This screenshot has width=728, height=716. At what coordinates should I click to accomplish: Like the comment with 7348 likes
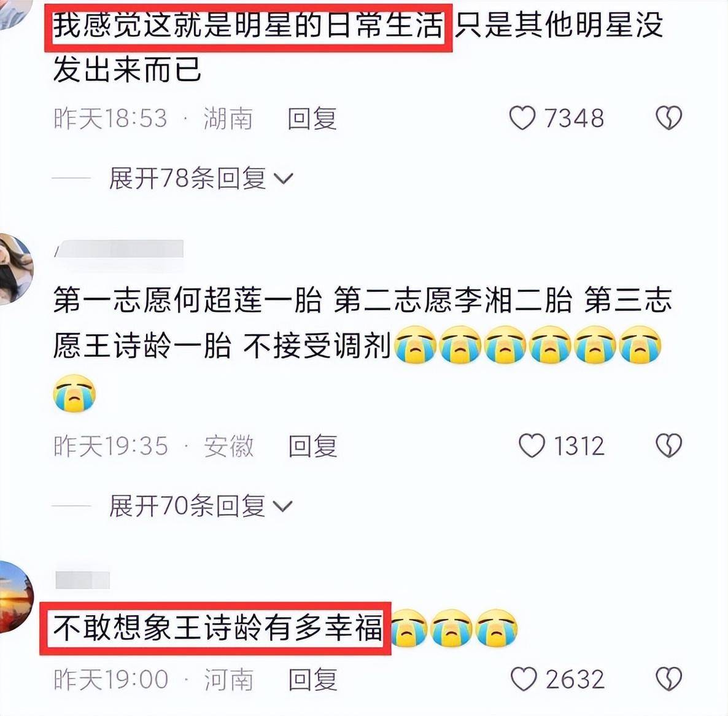click(522, 118)
